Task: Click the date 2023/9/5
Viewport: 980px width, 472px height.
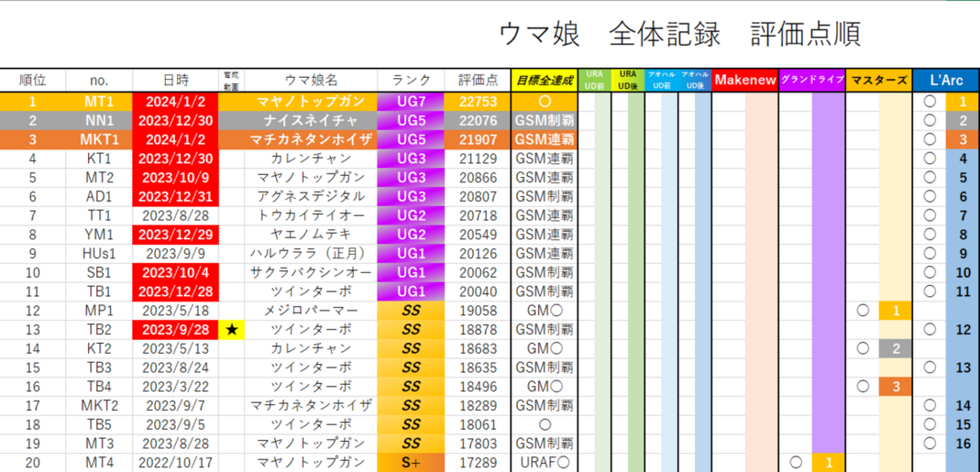Action: [176, 424]
